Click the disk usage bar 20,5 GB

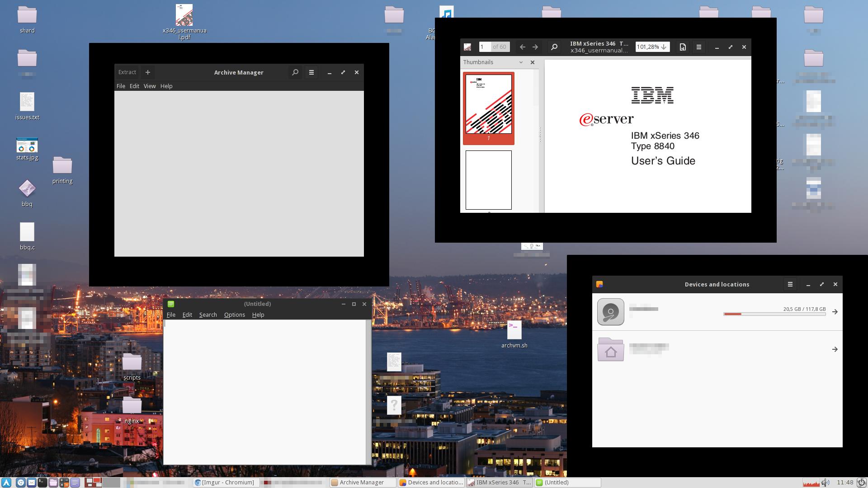pyautogui.click(x=774, y=314)
